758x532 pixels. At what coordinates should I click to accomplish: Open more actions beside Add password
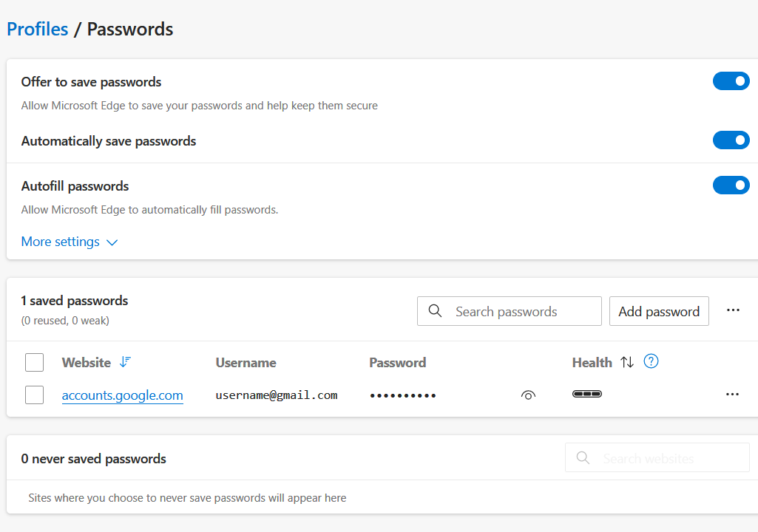click(733, 310)
